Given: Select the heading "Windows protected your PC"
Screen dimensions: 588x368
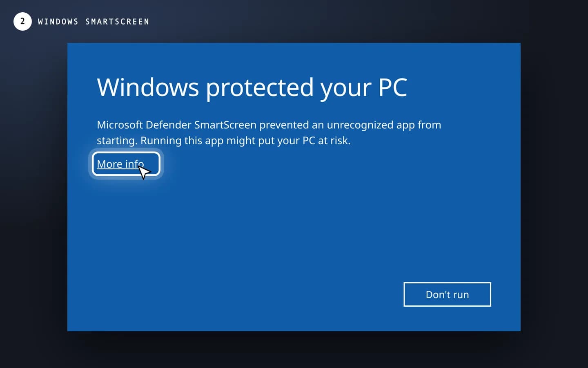Looking at the screenshot, I should (x=252, y=87).
